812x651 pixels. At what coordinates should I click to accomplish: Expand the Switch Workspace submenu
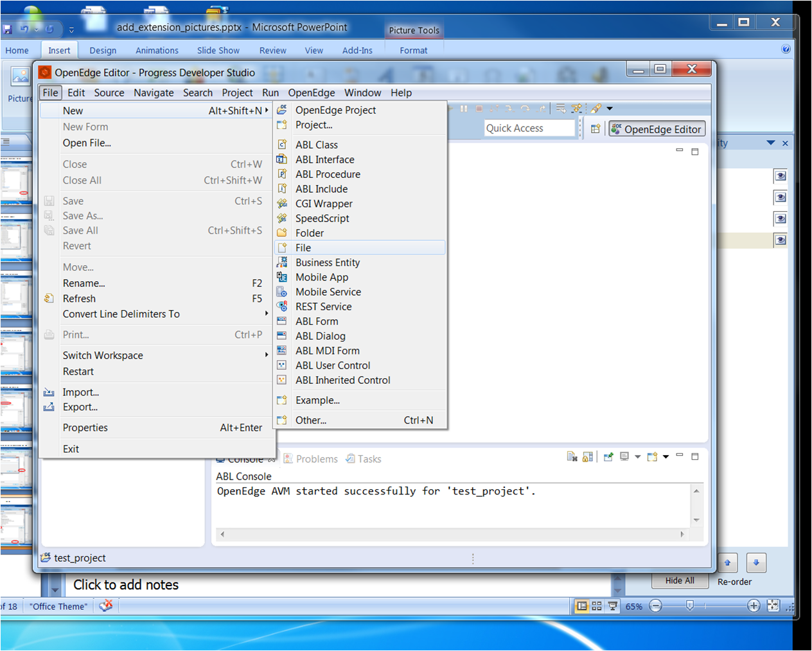[103, 355]
